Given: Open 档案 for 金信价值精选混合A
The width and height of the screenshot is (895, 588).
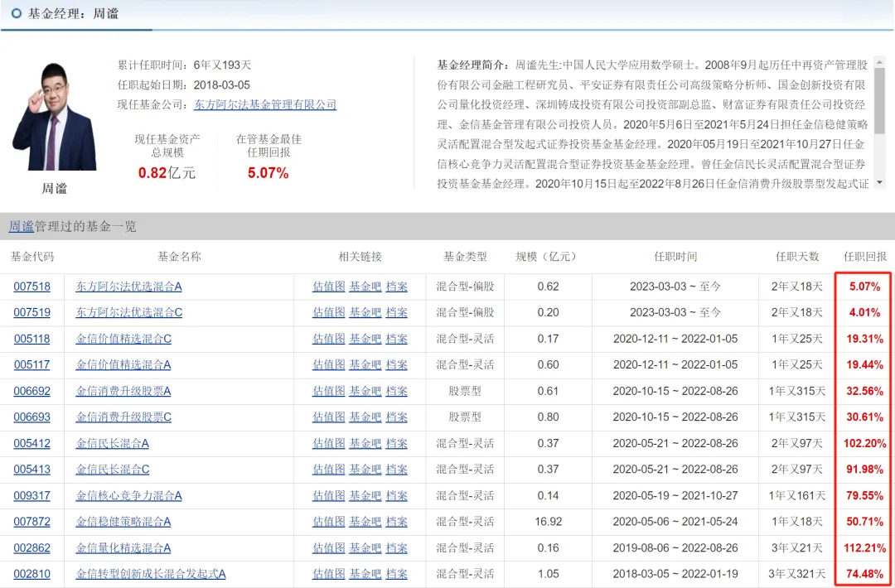Looking at the screenshot, I should coord(397,364).
